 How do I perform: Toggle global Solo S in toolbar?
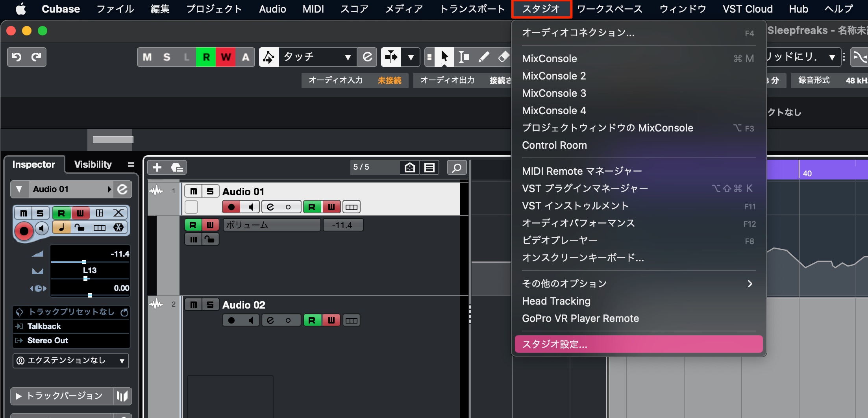[167, 57]
